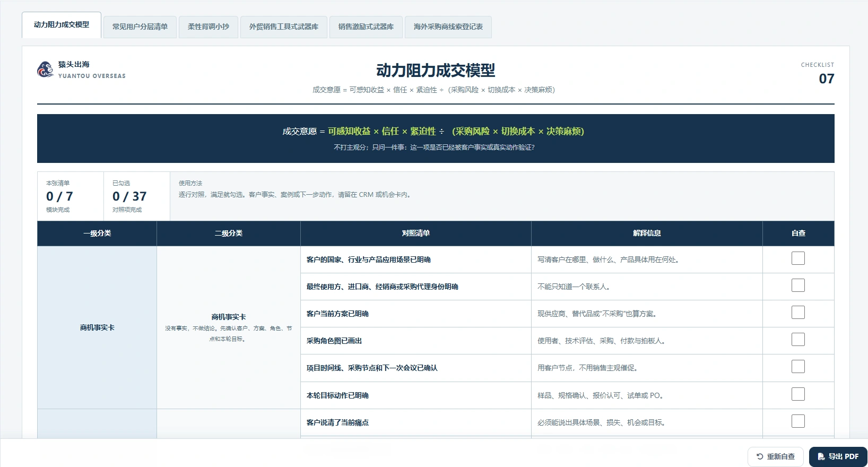Select the text 写清客户在哪里、做什么、产品具体用在何处。
The height and width of the screenshot is (467, 868).
pyautogui.click(x=610, y=260)
